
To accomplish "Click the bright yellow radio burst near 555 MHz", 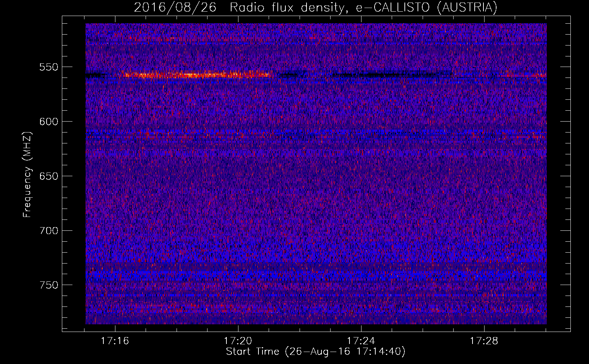I will click(x=197, y=75).
